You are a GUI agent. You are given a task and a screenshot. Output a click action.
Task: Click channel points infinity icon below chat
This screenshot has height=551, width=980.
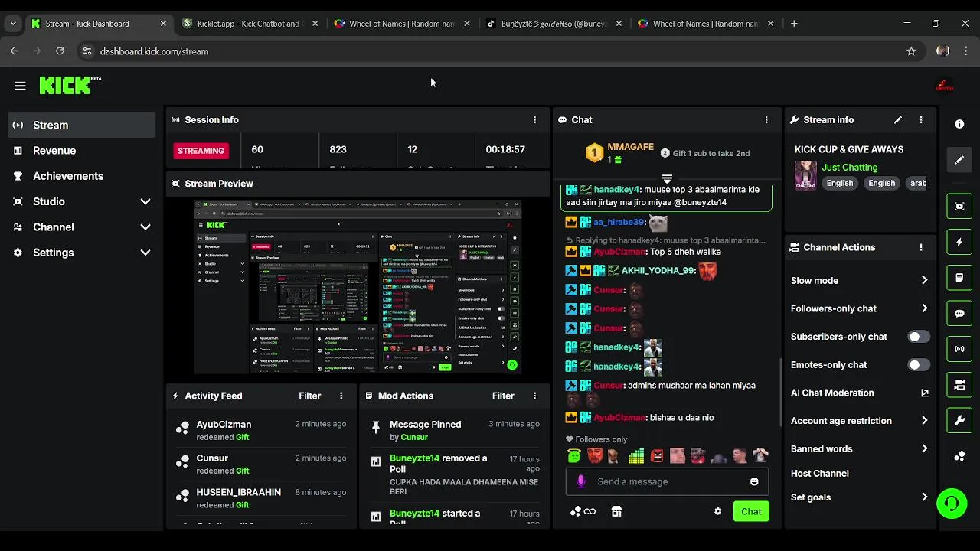pos(583,511)
